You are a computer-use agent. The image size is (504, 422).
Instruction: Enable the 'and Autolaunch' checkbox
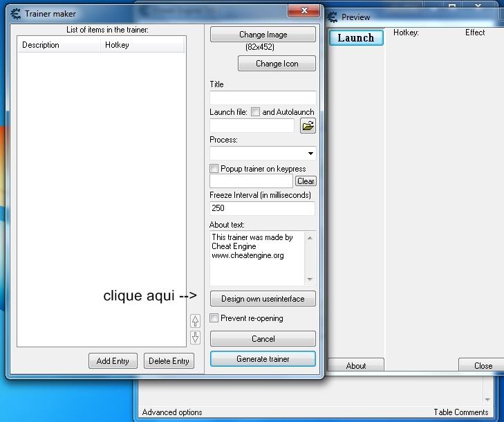[256, 111]
